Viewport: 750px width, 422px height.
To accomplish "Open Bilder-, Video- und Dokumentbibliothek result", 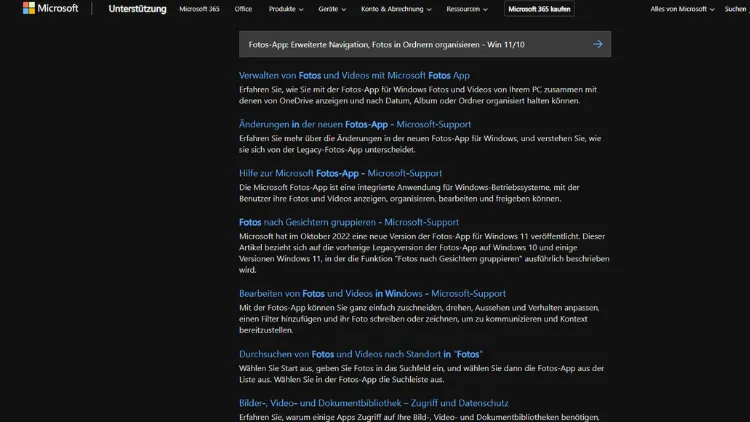I will click(x=374, y=403).
